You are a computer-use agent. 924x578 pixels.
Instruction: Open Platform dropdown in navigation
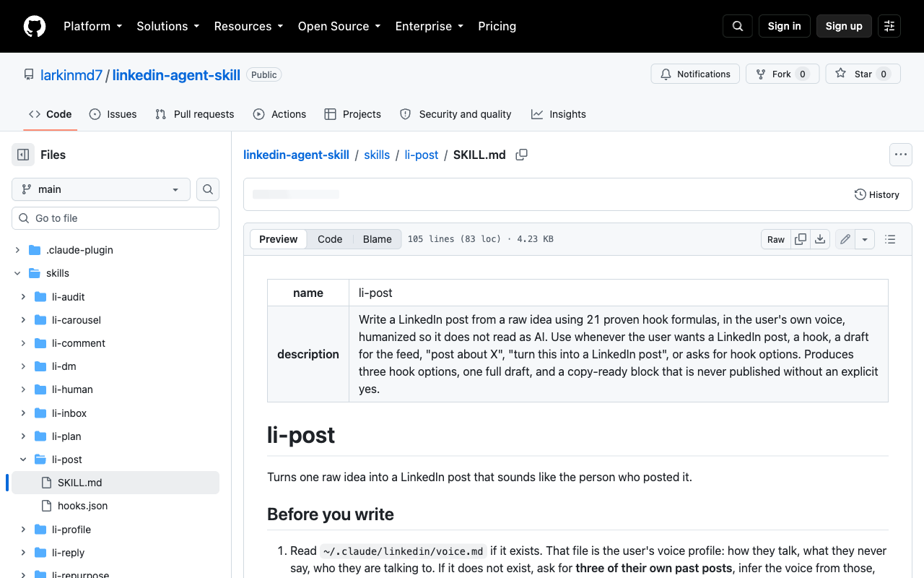(x=92, y=26)
